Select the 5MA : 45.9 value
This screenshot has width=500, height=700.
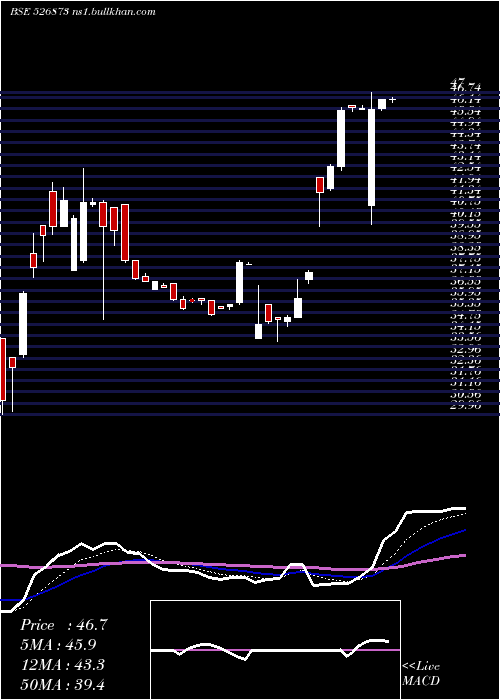coord(58,645)
